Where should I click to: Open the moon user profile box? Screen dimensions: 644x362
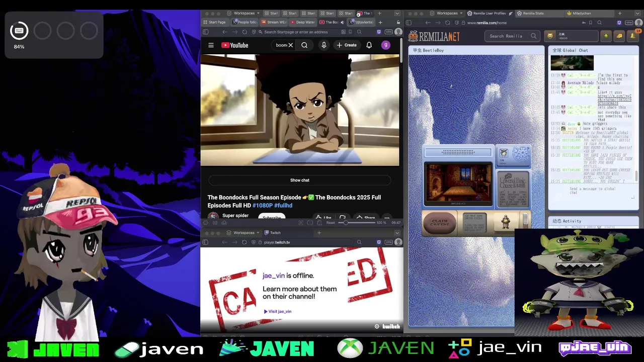(x=572, y=36)
